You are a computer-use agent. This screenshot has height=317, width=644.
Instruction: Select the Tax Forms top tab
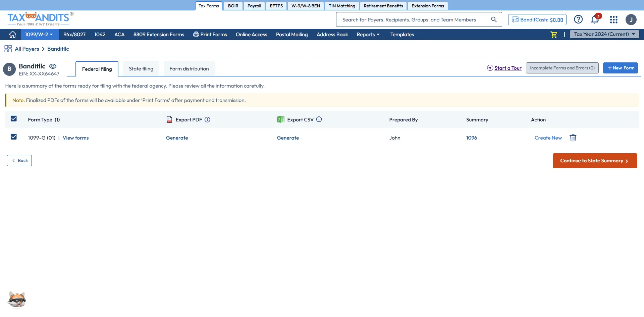209,6
